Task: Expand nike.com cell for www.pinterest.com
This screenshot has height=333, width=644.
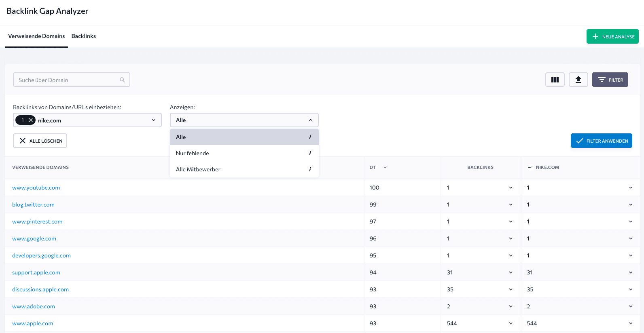Action: tap(631, 221)
